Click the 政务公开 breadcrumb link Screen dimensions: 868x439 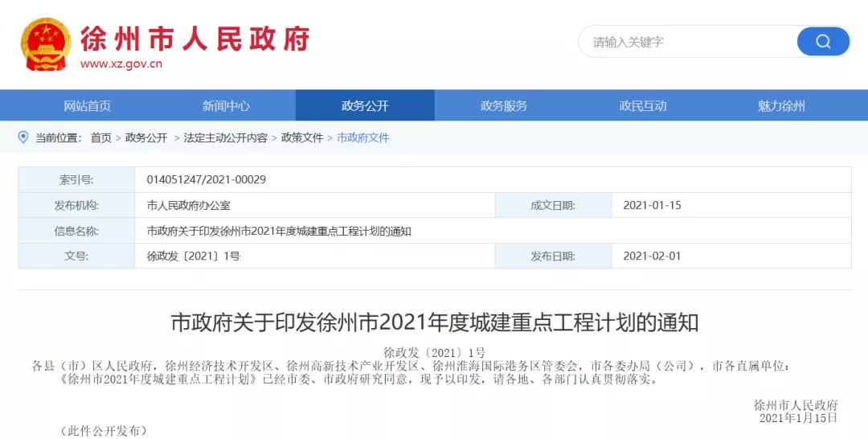(x=146, y=137)
